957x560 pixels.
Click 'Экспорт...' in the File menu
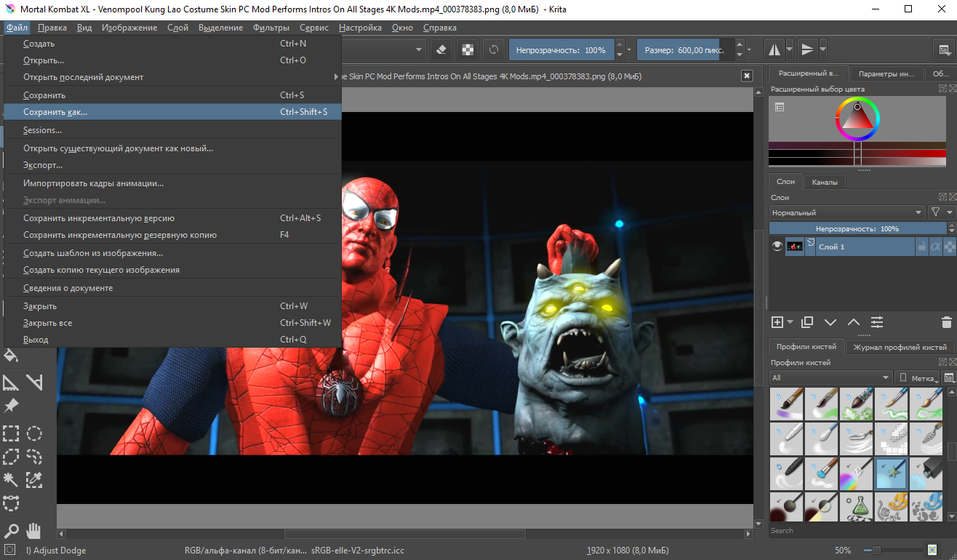[43, 165]
